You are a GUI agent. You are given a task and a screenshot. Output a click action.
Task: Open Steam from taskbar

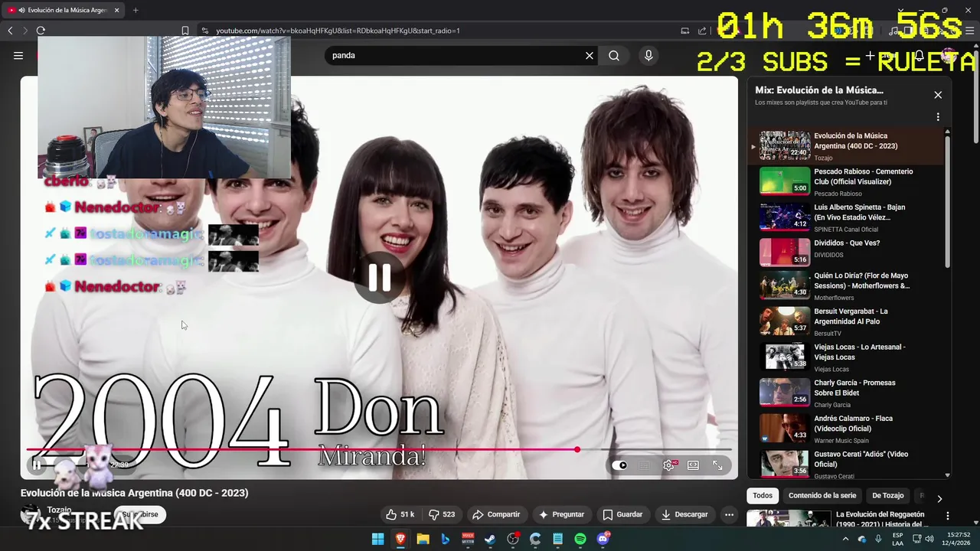[490, 540]
